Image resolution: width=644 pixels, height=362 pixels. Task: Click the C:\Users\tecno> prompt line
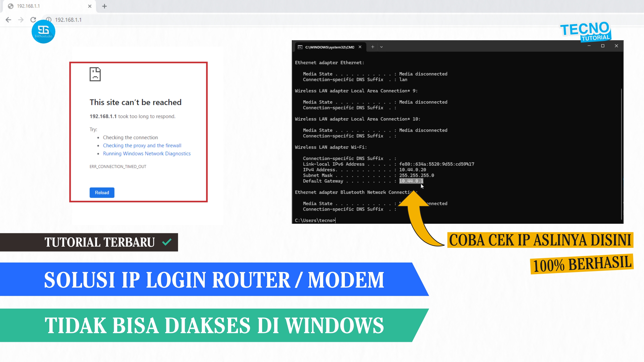click(315, 220)
